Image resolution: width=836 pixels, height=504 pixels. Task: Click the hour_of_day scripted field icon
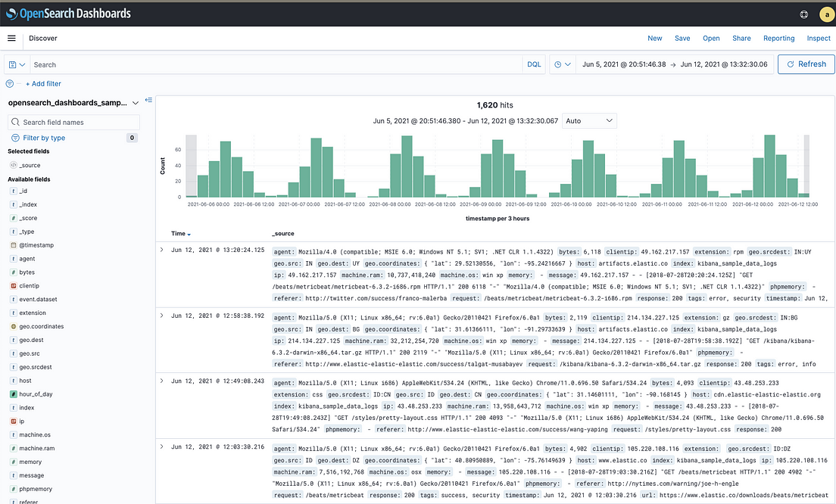pos(14,394)
